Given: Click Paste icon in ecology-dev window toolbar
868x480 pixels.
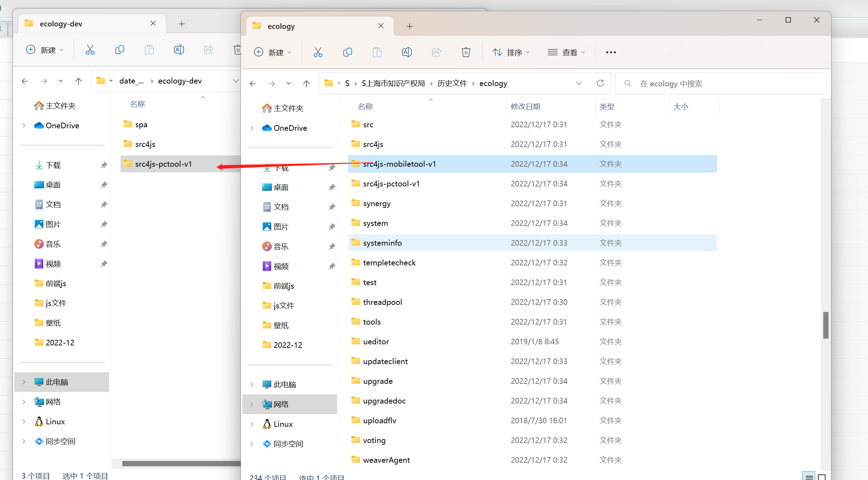Looking at the screenshot, I should (x=149, y=50).
